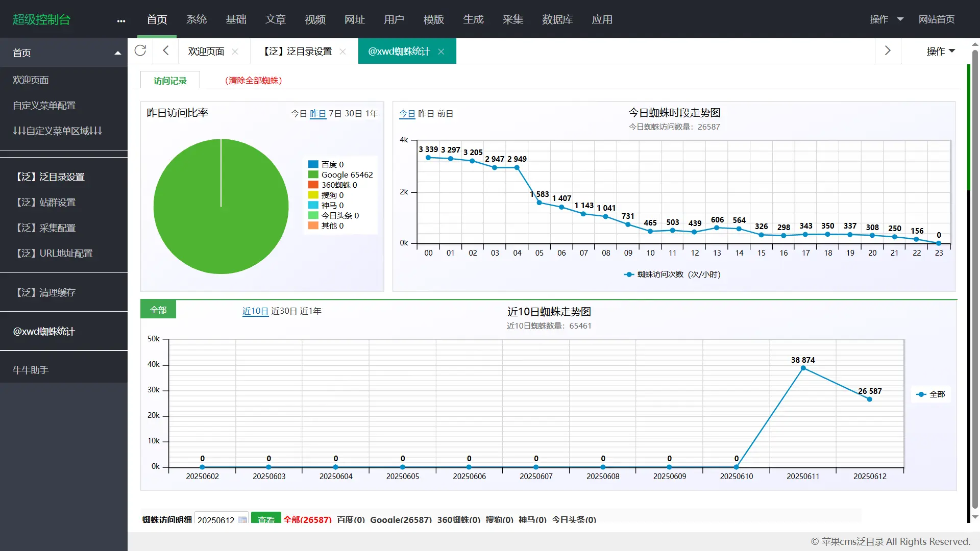Click the tab scroll left arrow
Viewport: 980px width, 551px height.
166,51
